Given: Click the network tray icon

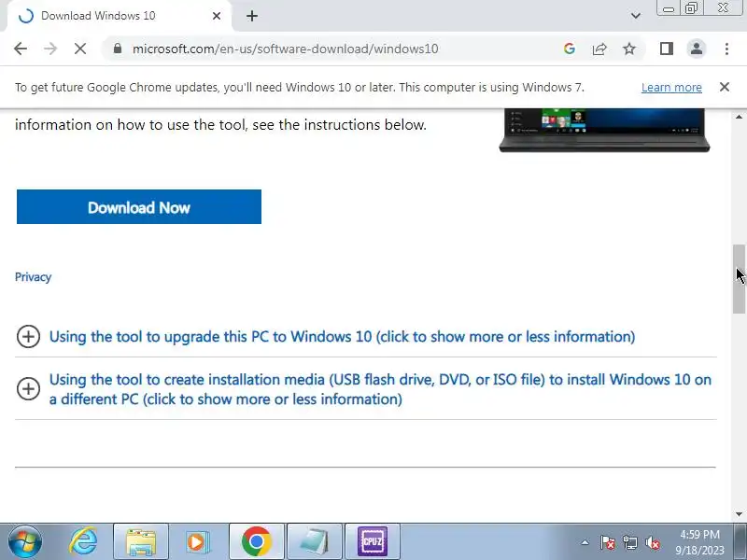Looking at the screenshot, I should [x=629, y=542].
